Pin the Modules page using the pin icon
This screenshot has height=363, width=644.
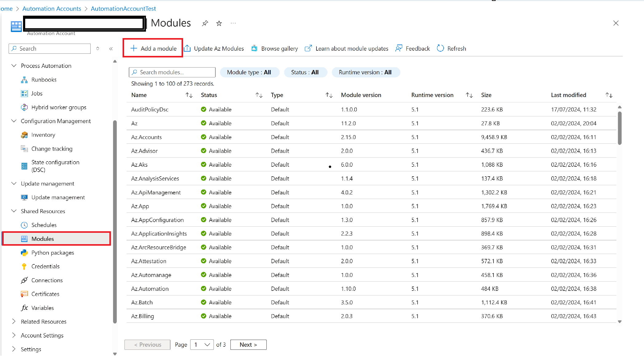[x=205, y=23]
